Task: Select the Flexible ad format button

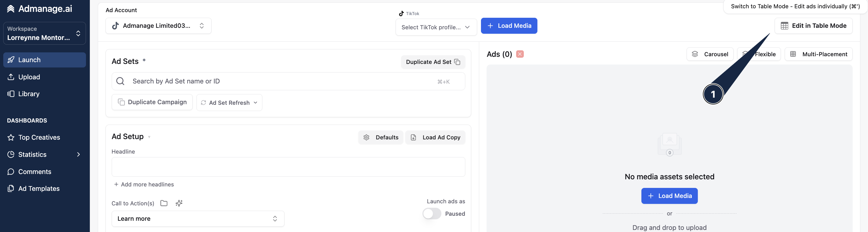Action: (759, 54)
